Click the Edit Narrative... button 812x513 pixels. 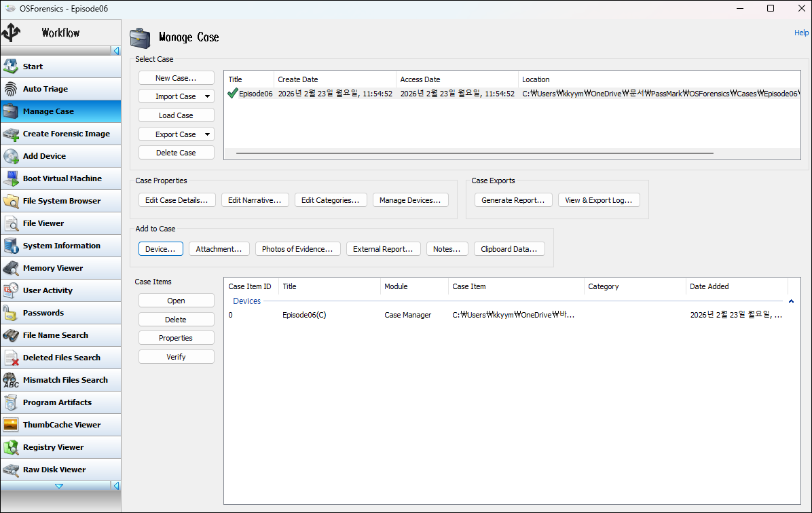coord(255,200)
